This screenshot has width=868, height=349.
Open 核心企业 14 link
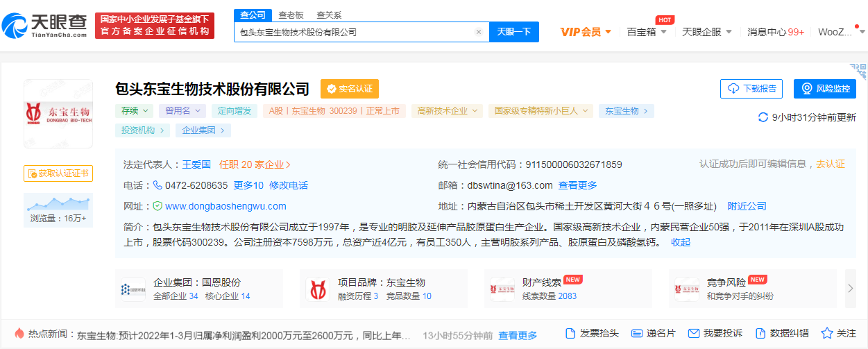point(227,296)
